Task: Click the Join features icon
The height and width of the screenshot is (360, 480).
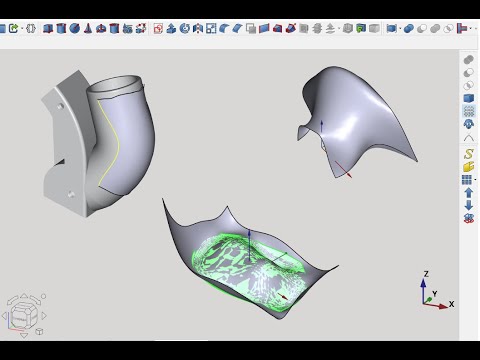Action: click(462, 28)
